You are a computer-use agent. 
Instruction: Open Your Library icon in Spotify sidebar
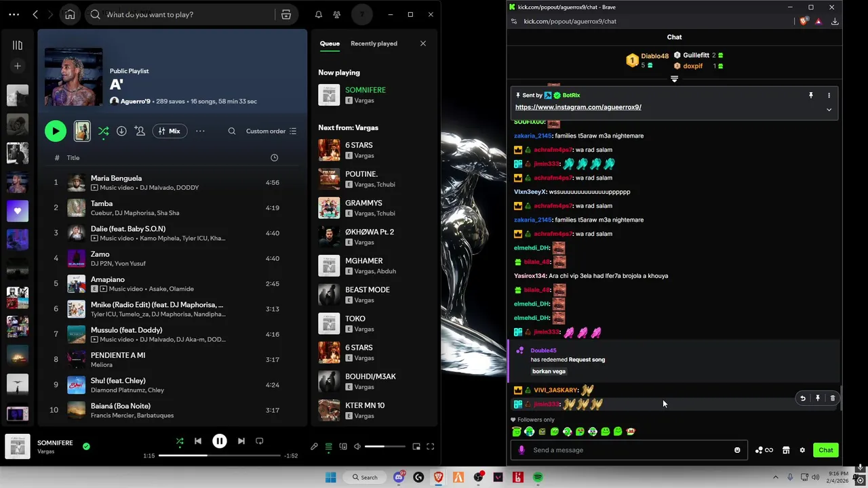click(x=18, y=45)
